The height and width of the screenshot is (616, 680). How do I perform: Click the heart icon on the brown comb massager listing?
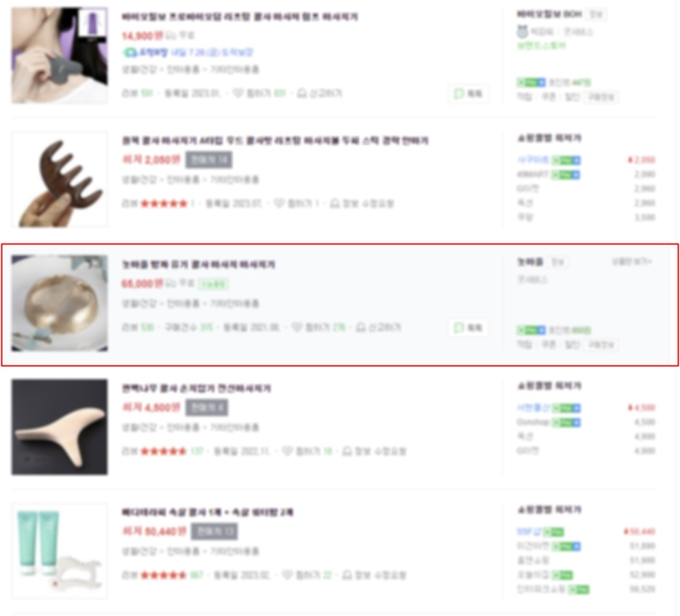279,203
